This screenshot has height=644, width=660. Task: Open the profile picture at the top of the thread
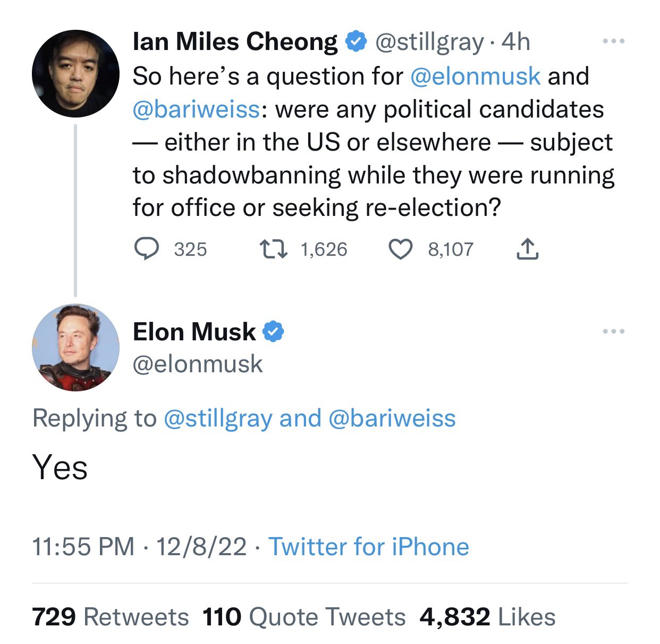(x=75, y=73)
